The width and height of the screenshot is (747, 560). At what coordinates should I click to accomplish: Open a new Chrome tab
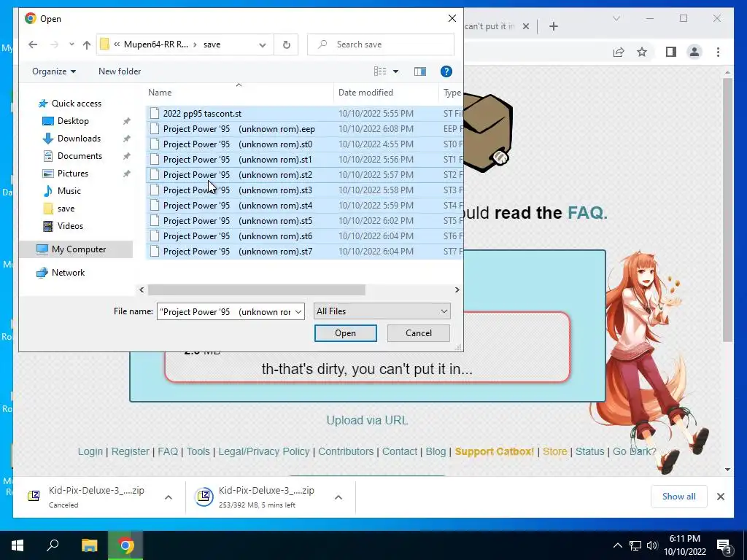pyautogui.click(x=553, y=26)
